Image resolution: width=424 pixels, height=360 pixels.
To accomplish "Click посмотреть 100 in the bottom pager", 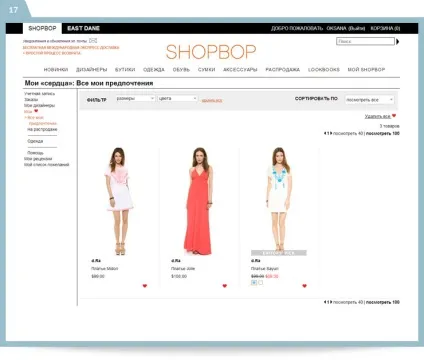I will point(383,302).
